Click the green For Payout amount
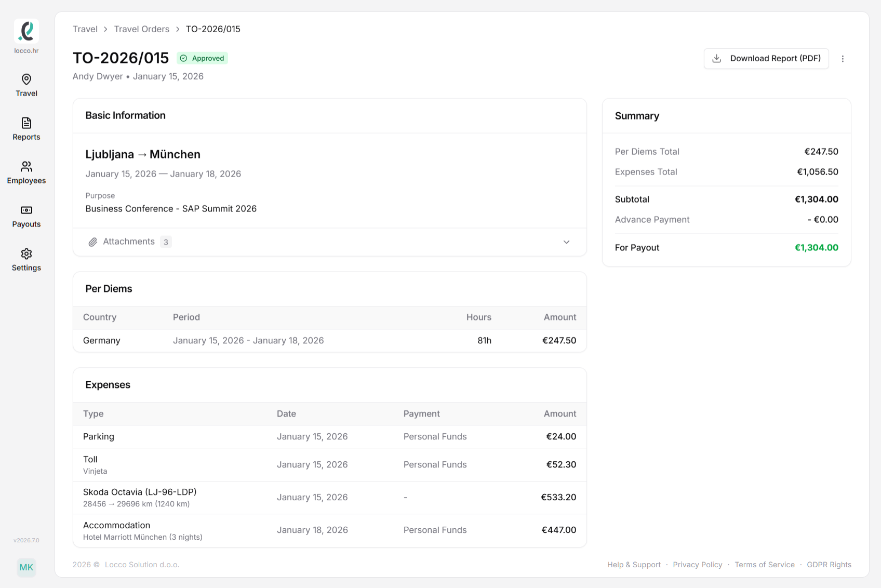 pos(817,248)
